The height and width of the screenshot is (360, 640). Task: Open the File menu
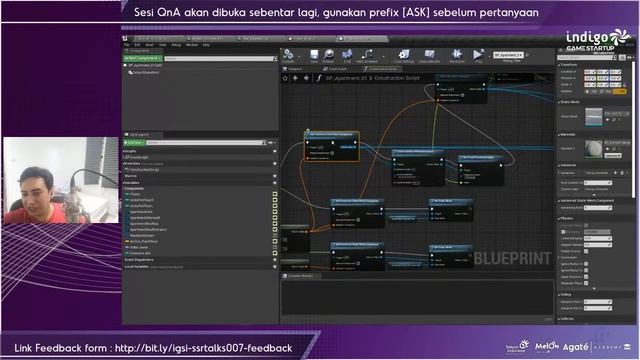pyautogui.click(x=127, y=45)
